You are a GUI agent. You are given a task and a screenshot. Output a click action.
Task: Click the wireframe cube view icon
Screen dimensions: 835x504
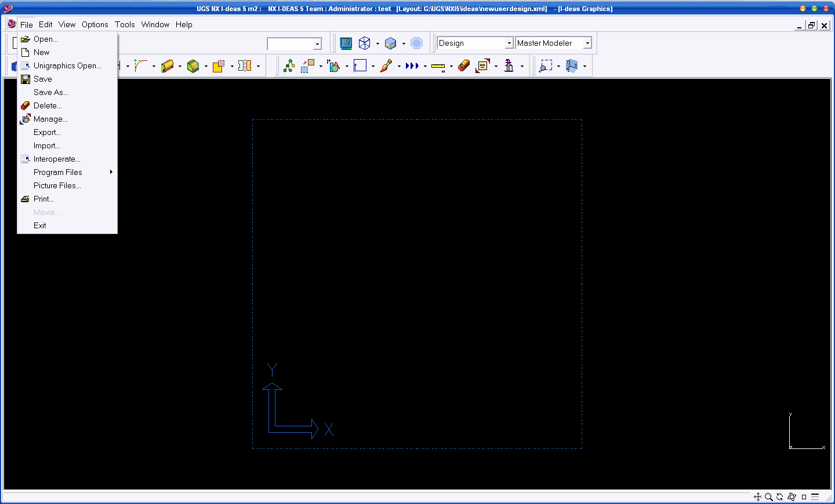365,43
